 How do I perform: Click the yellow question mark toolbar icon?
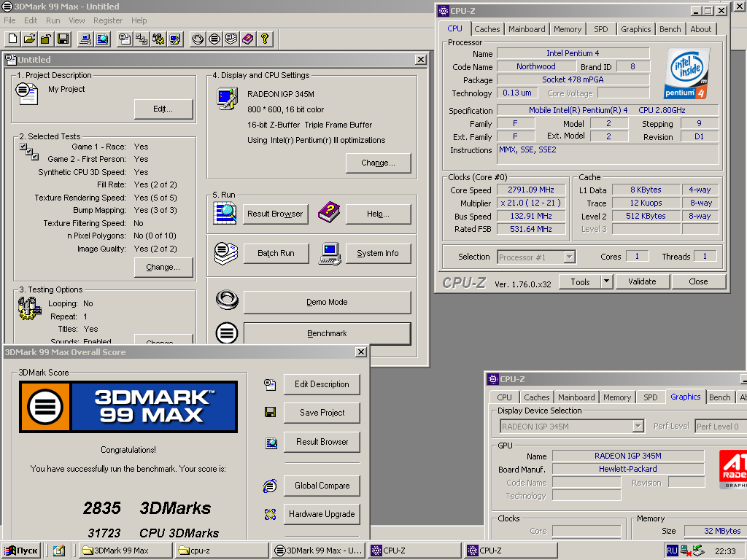click(264, 39)
